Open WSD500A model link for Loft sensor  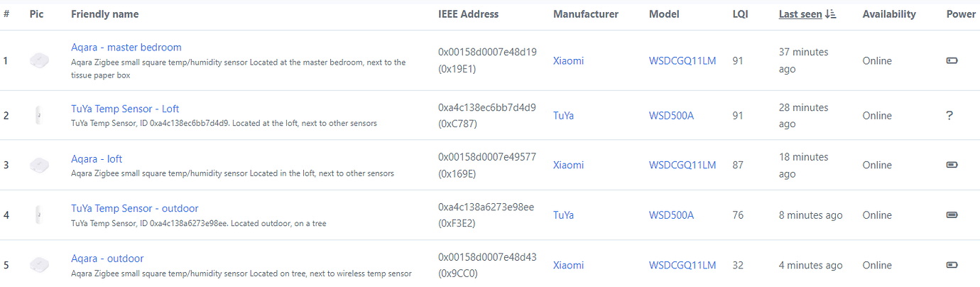(671, 116)
